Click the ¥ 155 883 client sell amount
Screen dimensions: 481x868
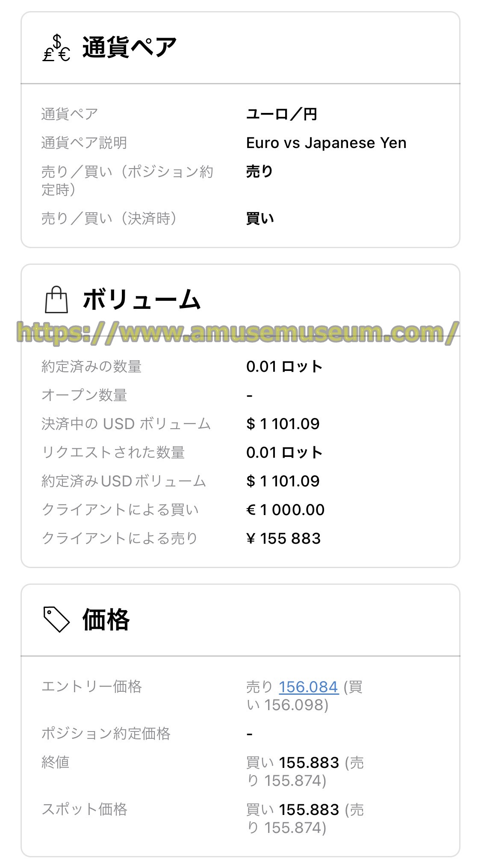(283, 539)
